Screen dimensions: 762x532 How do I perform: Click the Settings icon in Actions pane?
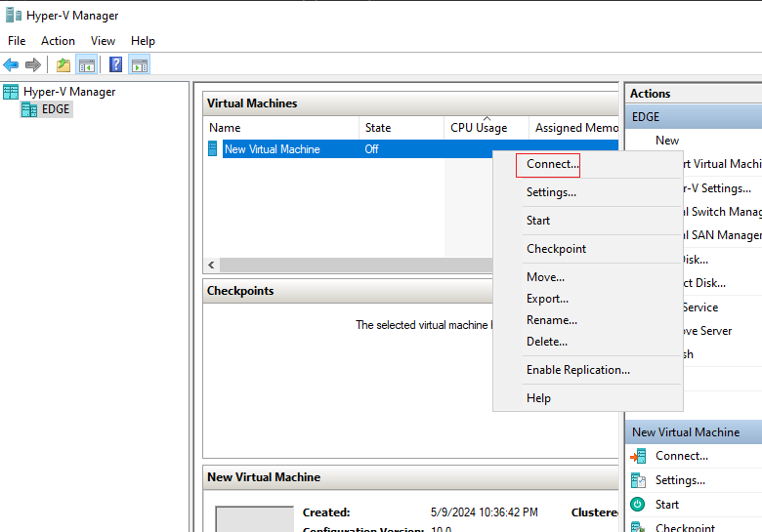point(638,480)
